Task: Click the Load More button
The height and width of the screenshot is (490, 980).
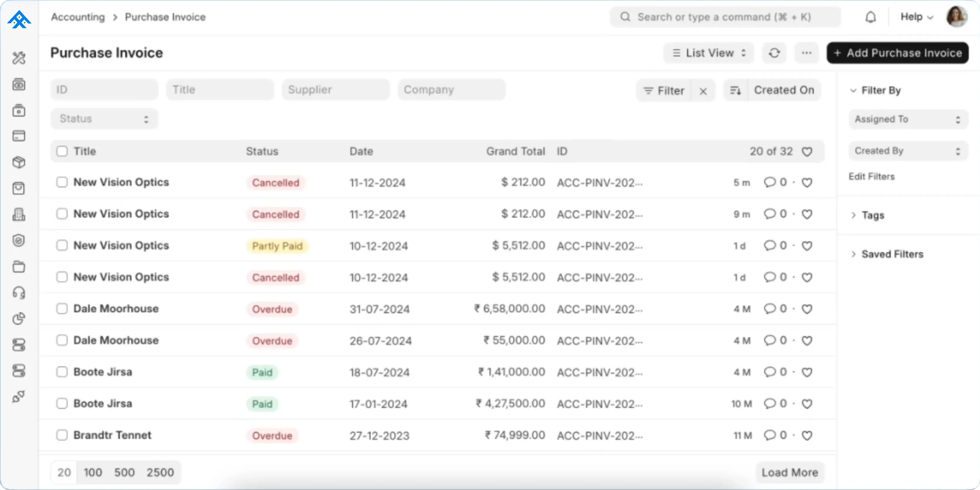Action: point(789,472)
